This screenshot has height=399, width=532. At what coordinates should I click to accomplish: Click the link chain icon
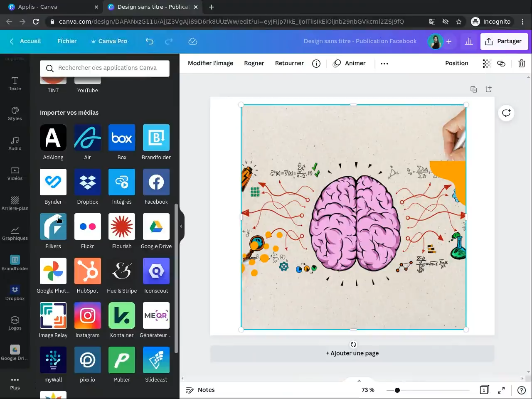click(x=501, y=63)
